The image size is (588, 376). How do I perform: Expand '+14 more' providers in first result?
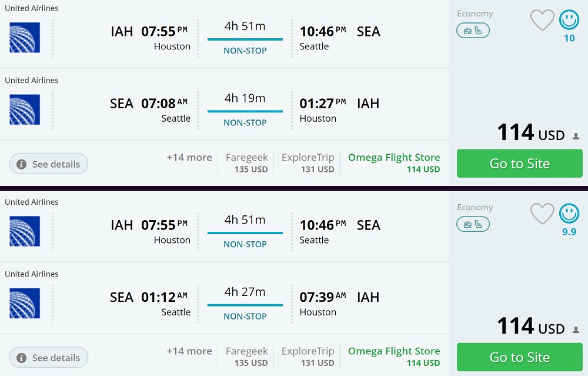pyautogui.click(x=189, y=158)
